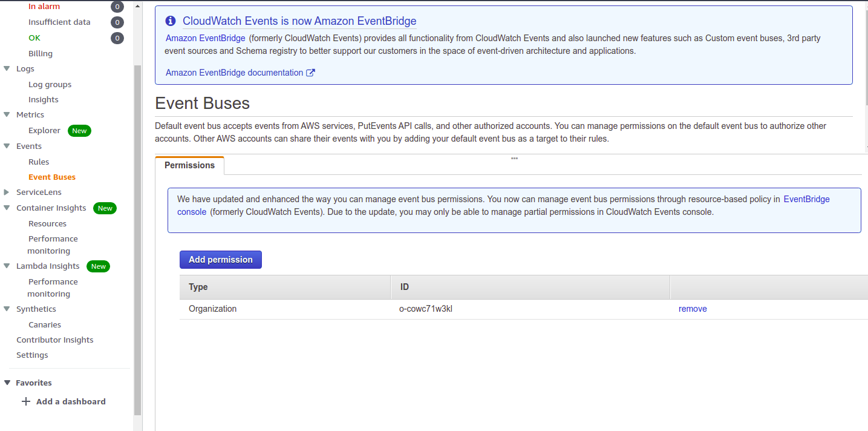Open Synthetics Canaries
Screen dimensions: 868x431
click(x=45, y=325)
